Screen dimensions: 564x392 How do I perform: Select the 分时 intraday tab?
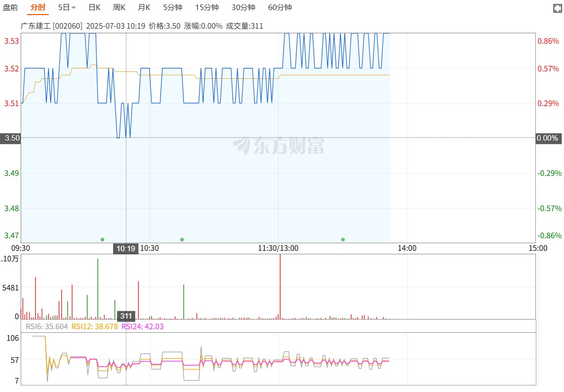[x=38, y=7]
